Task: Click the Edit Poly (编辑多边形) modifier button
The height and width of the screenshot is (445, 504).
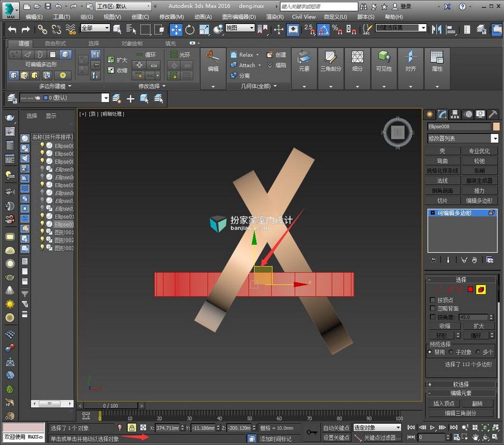Action: [x=479, y=201]
